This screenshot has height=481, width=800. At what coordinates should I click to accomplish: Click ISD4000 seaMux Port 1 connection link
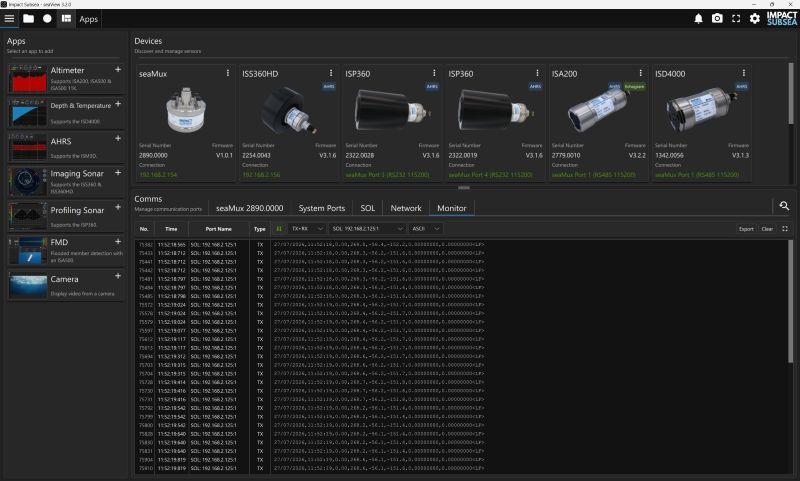(x=697, y=175)
